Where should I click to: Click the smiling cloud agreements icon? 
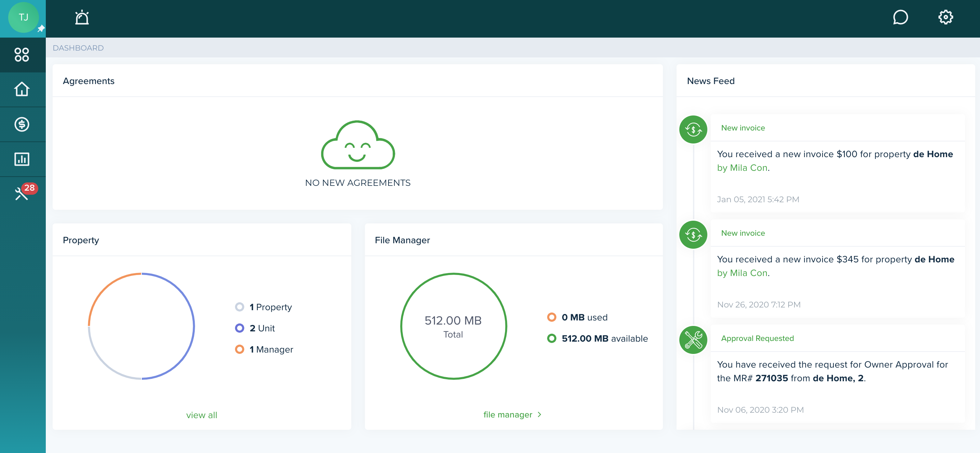point(358,145)
